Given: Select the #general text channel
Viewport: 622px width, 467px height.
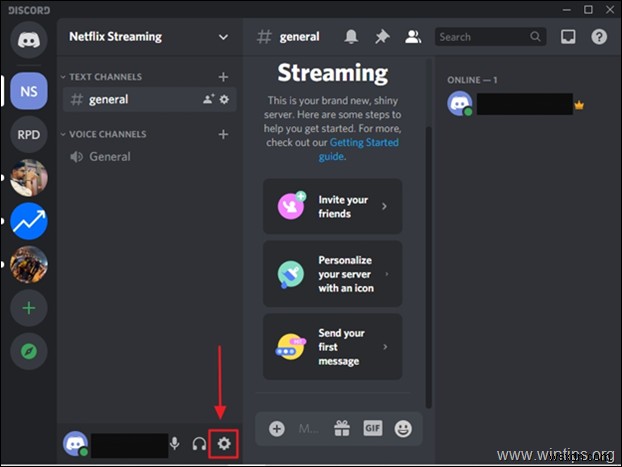Looking at the screenshot, I should click(150, 99).
